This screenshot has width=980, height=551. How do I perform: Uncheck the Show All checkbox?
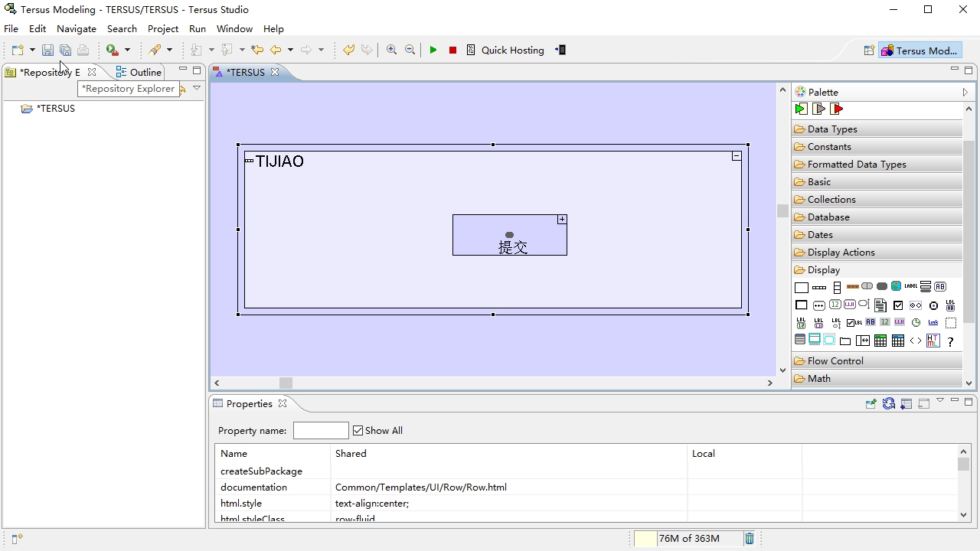click(x=358, y=430)
